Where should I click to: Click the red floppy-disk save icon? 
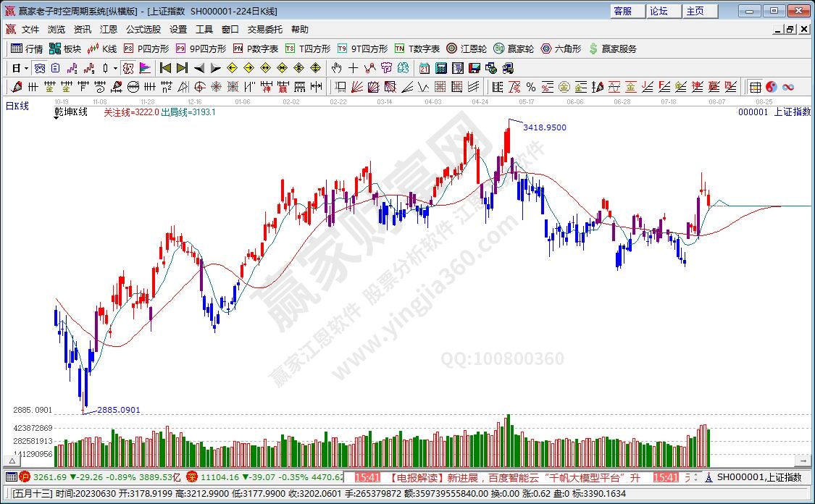pos(475,68)
